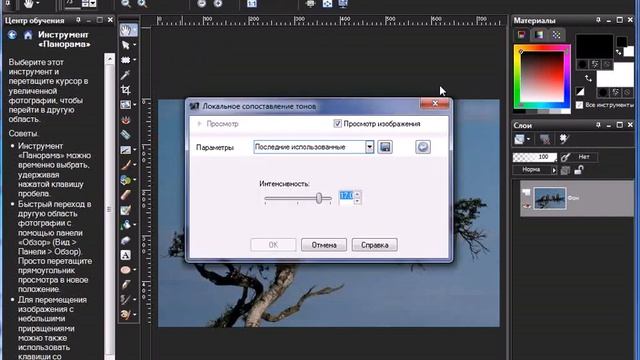Select the Pen tool in tools toolbar
The width and height of the screenshot is (640, 360).
pos(125,284)
